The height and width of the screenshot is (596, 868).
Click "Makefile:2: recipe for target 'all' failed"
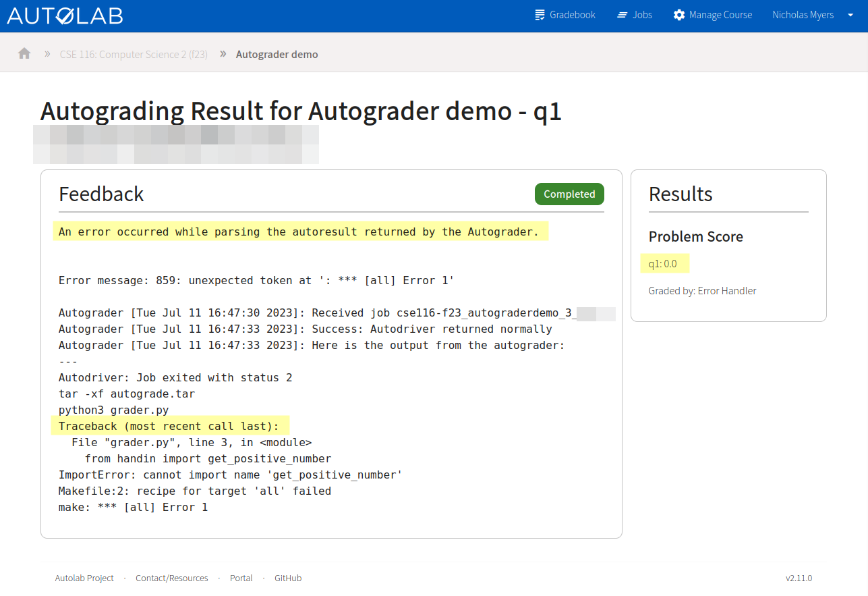tap(195, 491)
